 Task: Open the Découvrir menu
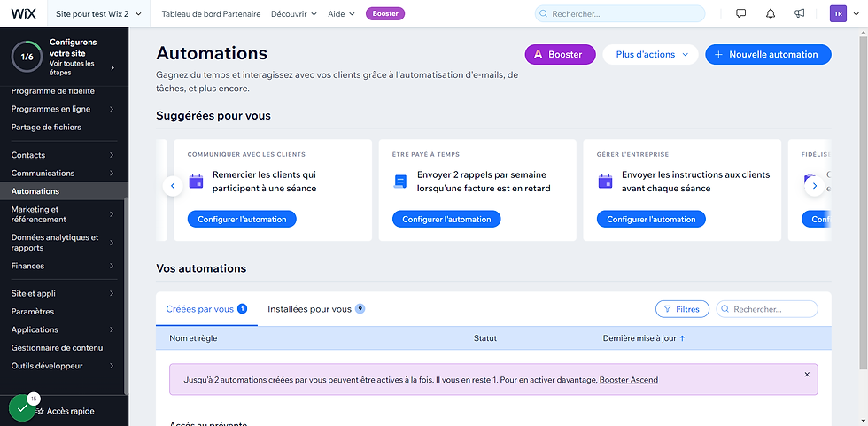294,14
